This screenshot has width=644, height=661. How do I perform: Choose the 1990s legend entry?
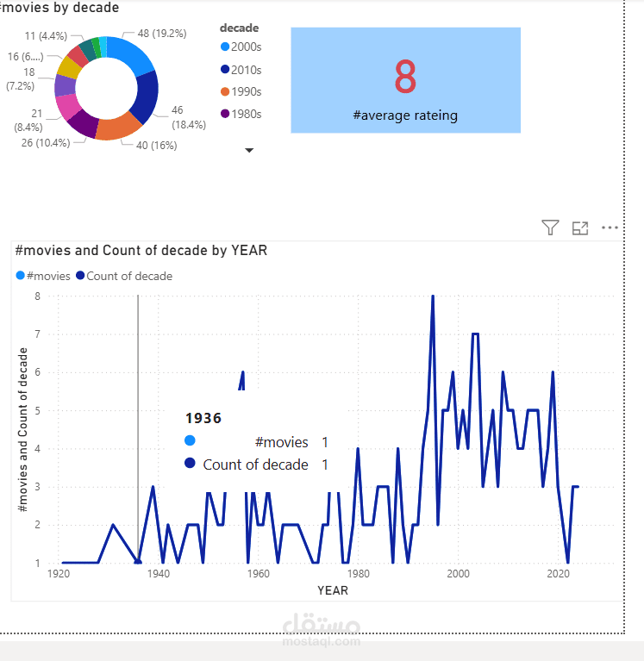point(241,91)
